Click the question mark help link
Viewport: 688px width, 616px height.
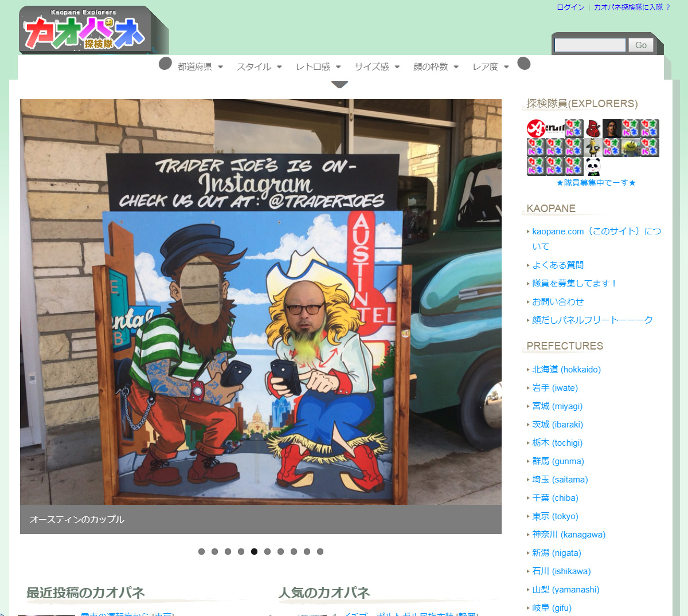[x=668, y=7]
